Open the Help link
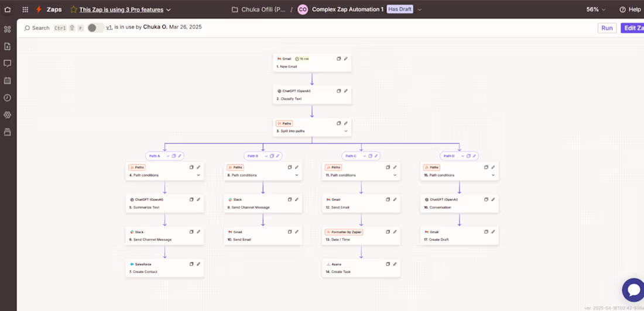This screenshot has height=311, width=644. coord(630,9)
